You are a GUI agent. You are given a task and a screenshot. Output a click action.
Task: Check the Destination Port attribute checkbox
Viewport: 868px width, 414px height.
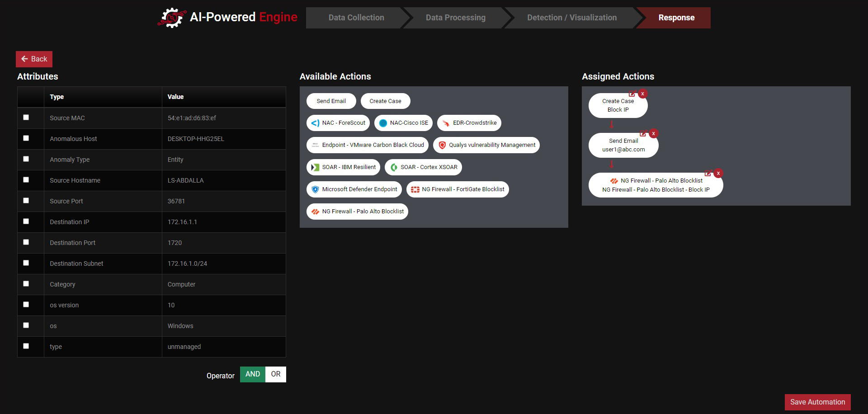(x=26, y=242)
